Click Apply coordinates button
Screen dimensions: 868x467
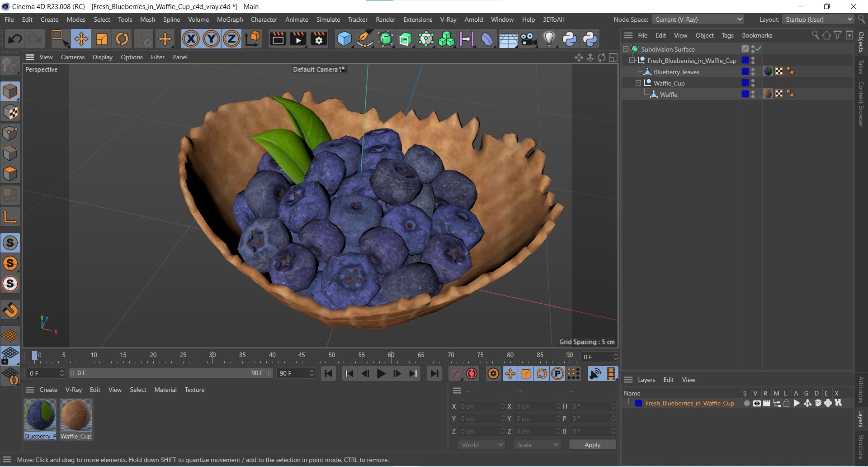(x=592, y=445)
